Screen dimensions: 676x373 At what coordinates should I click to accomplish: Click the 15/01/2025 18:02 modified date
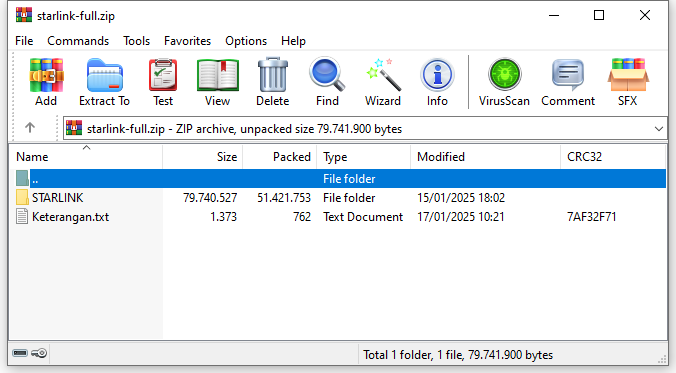tap(461, 197)
